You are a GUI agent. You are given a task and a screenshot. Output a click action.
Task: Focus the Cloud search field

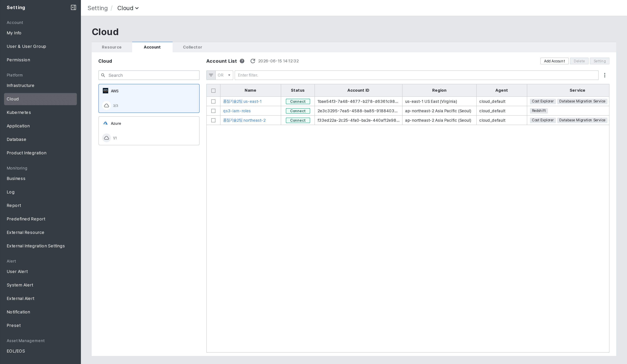149,75
